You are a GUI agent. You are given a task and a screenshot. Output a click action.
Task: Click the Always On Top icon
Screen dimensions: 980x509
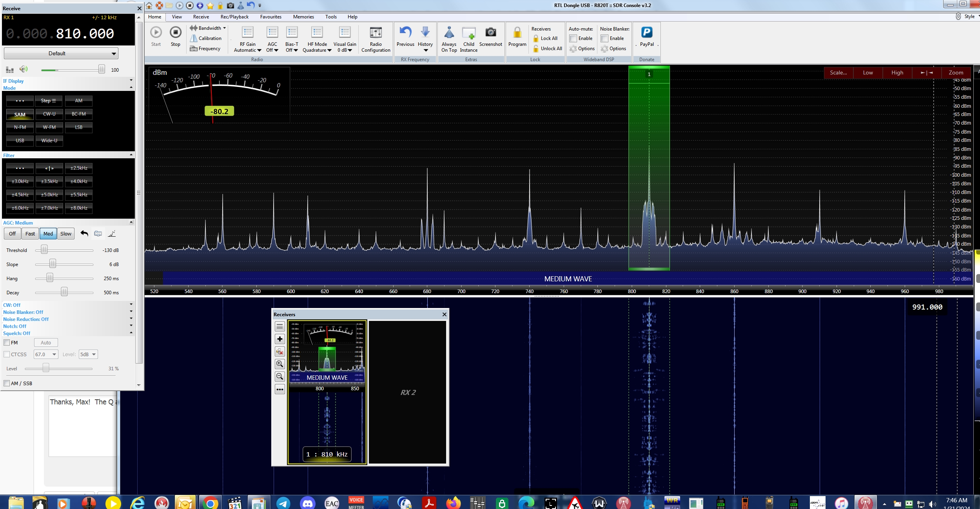[449, 33]
